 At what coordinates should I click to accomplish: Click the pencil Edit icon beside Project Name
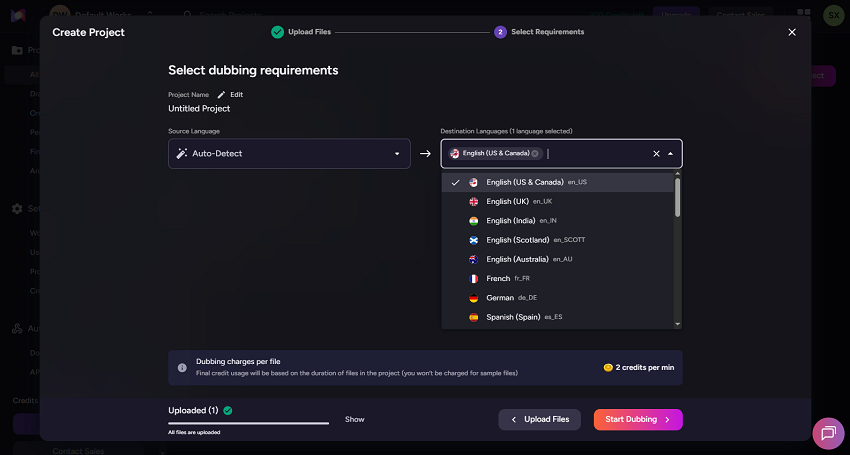[221, 94]
